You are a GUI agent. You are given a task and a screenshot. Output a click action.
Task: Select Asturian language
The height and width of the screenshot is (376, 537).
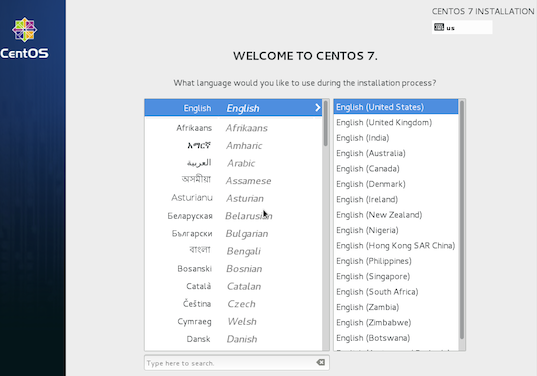click(233, 198)
